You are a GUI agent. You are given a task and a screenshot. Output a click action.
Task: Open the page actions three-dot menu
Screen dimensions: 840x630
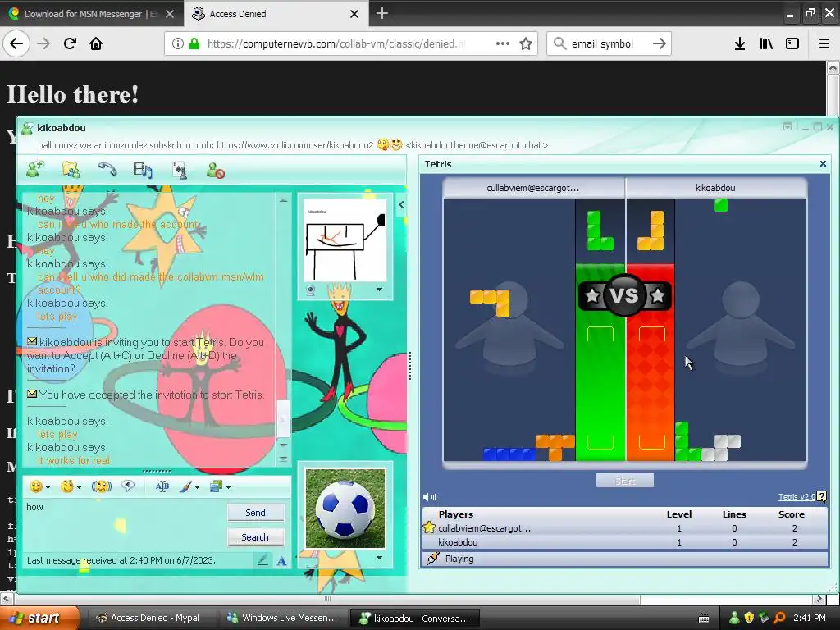tap(503, 43)
